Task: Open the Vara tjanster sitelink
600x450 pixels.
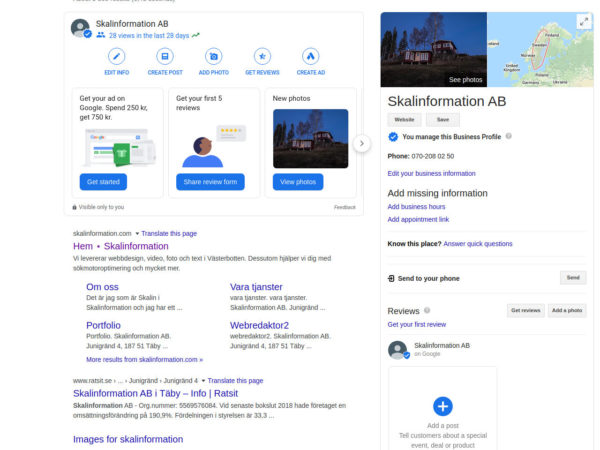Action: pos(256,287)
